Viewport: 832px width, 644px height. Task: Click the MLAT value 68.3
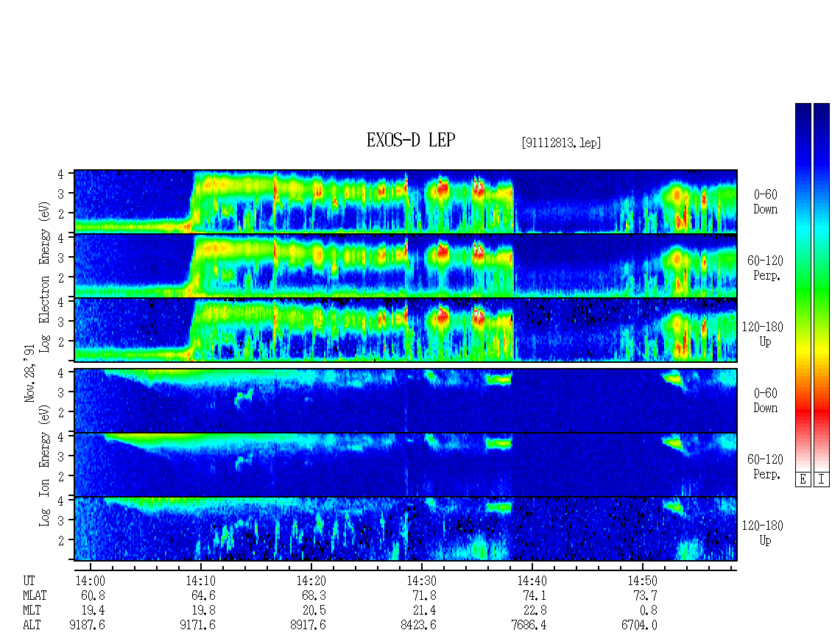314,595
